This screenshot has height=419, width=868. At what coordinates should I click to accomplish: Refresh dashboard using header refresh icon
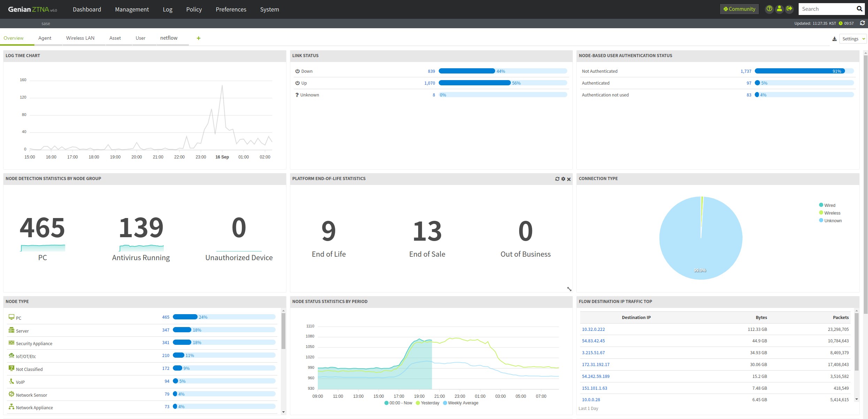tap(862, 23)
